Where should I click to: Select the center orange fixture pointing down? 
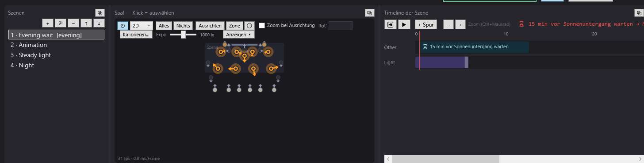[x=244, y=56]
